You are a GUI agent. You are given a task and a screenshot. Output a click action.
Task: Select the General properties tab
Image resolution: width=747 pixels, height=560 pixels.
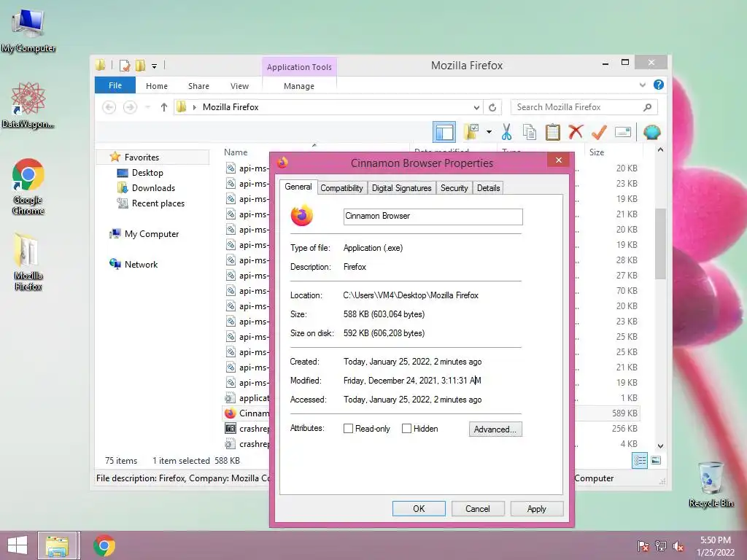pos(298,187)
